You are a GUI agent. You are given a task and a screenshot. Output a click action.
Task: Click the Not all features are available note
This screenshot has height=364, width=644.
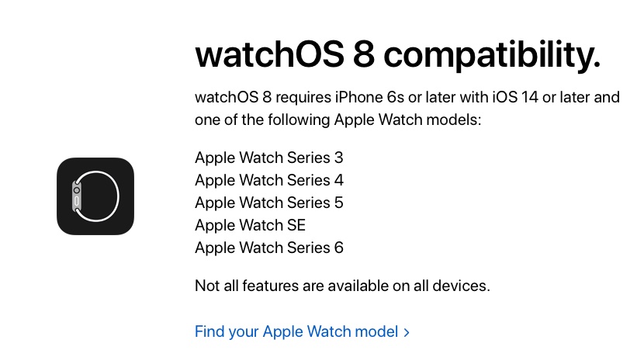pos(342,286)
